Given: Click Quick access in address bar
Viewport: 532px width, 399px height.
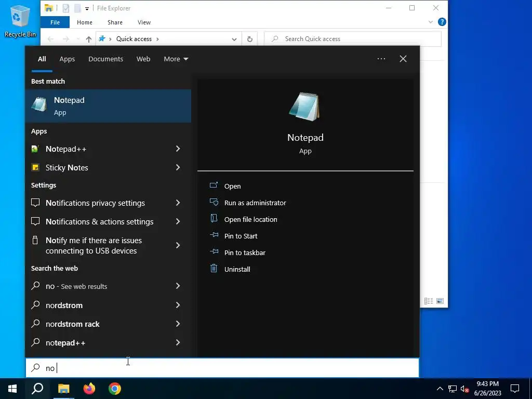Looking at the screenshot, I should [134, 39].
